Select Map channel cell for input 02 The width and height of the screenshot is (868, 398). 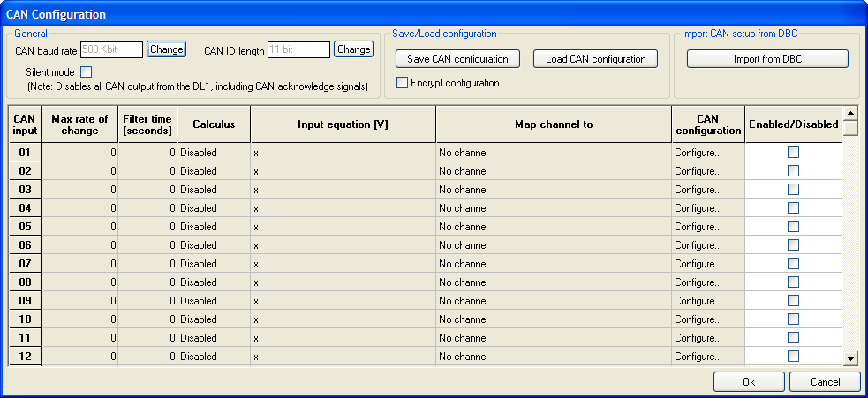553,171
